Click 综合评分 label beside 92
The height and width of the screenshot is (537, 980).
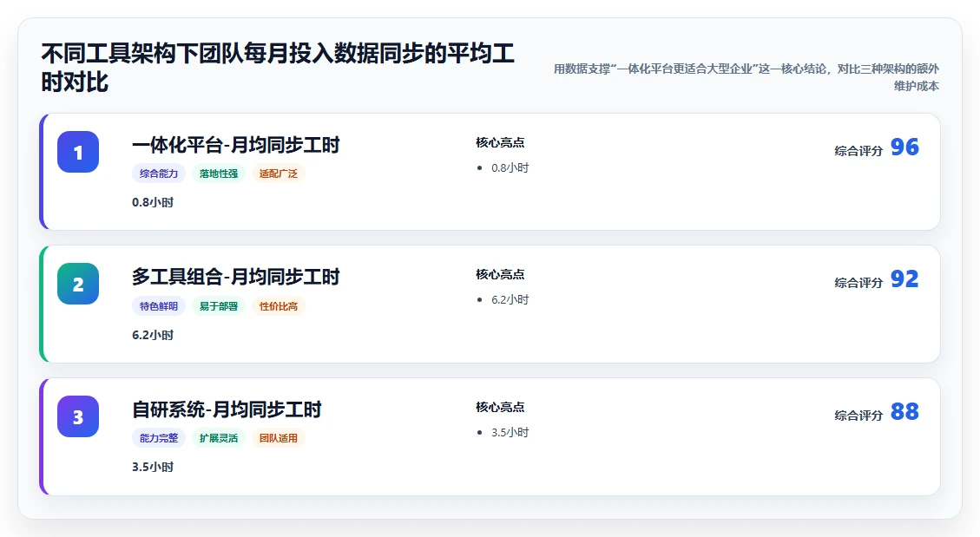[858, 283]
